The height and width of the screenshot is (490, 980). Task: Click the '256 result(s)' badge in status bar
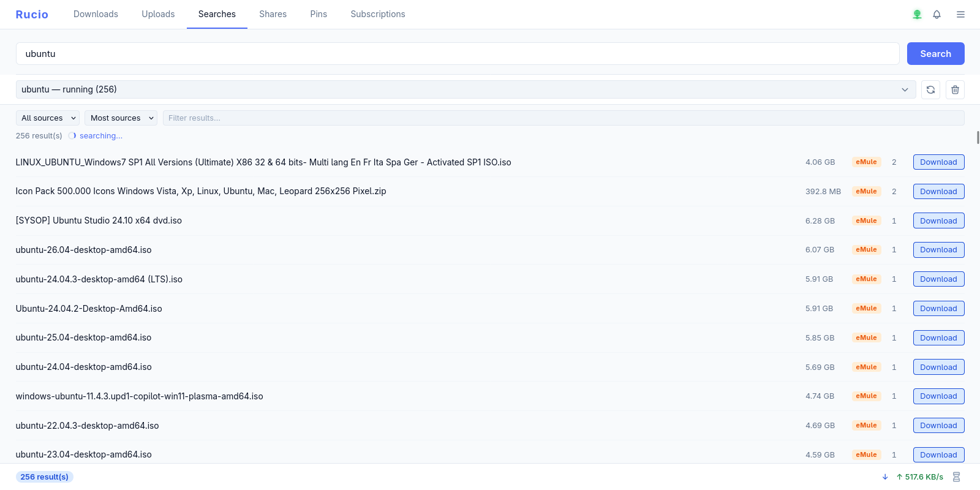(44, 477)
